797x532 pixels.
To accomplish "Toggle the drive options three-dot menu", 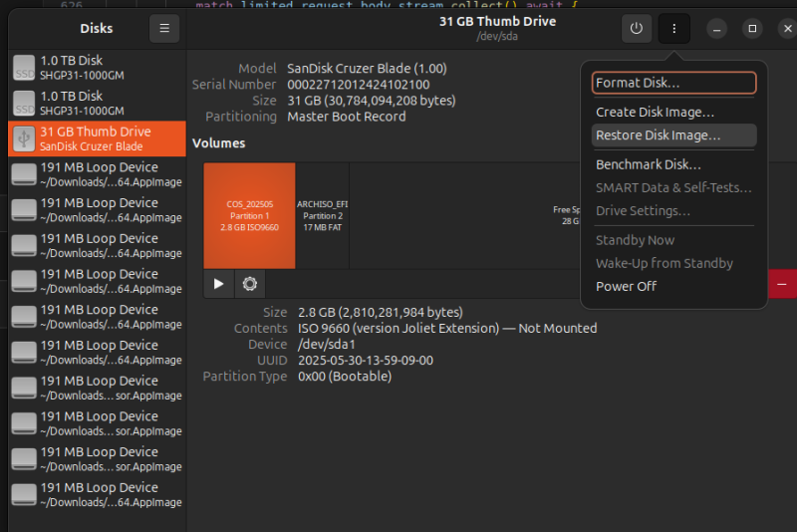I will pyautogui.click(x=673, y=29).
